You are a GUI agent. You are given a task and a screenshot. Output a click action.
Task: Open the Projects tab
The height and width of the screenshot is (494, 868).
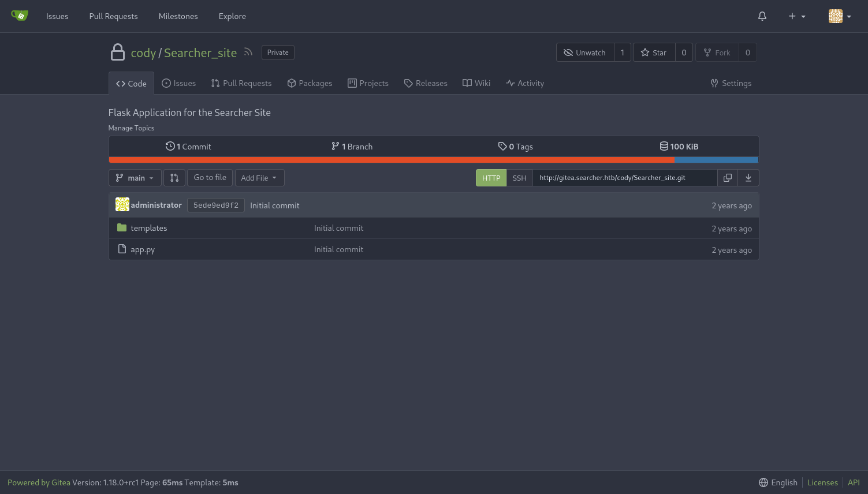click(368, 83)
